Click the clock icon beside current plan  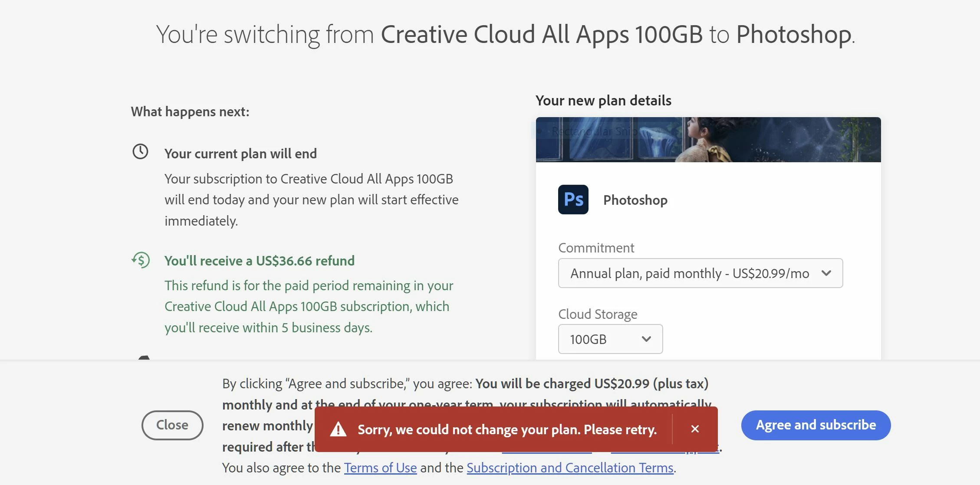point(140,152)
